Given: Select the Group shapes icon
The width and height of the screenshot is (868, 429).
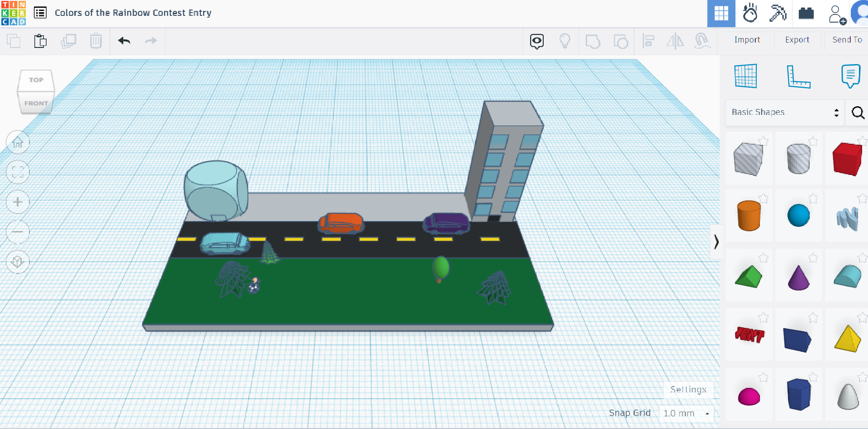Looking at the screenshot, I should pos(593,41).
